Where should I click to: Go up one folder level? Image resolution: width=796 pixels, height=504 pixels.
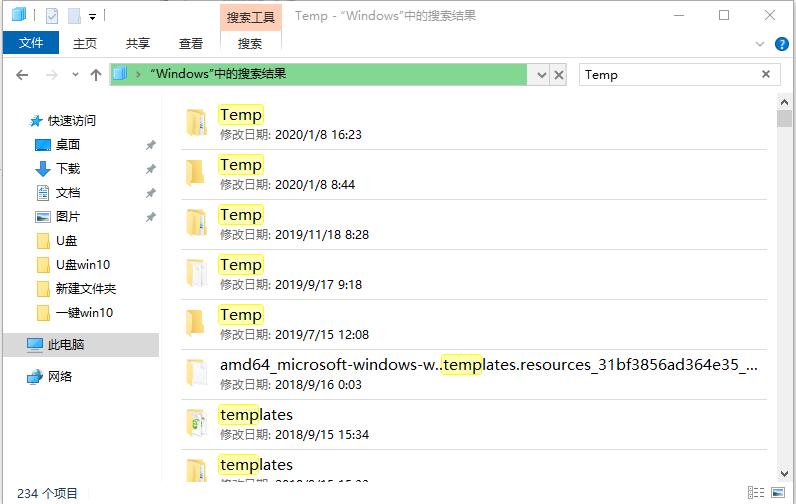click(x=96, y=75)
